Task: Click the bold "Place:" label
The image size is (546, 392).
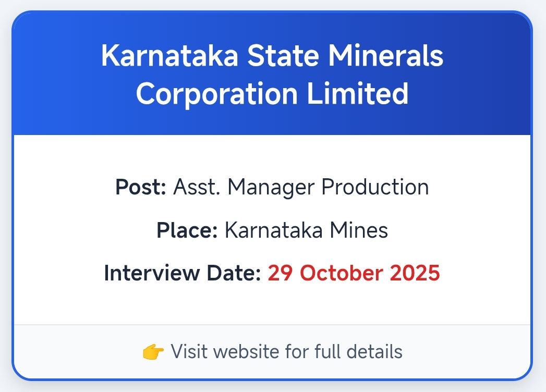Action: coord(187,230)
